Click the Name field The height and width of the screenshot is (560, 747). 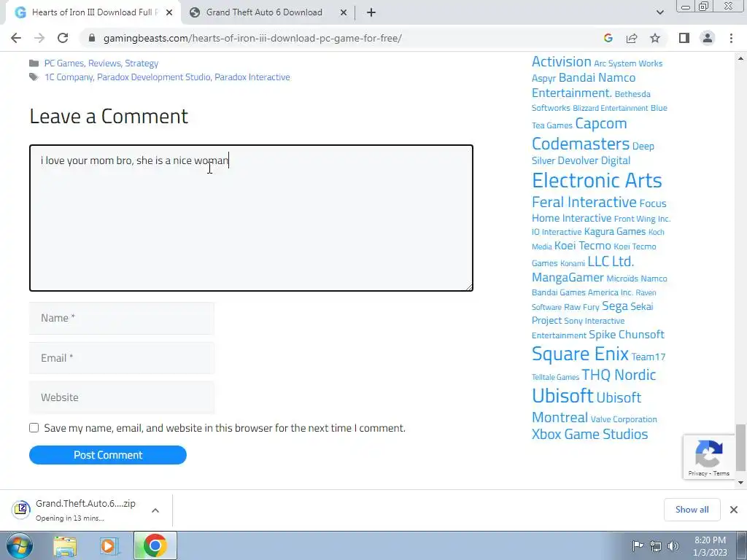click(x=122, y=318)
